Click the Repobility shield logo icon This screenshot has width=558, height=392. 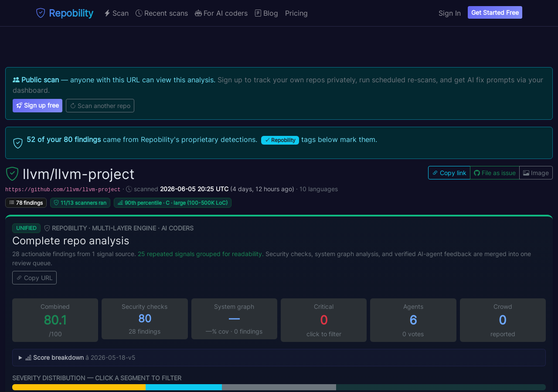click(41, 13)
